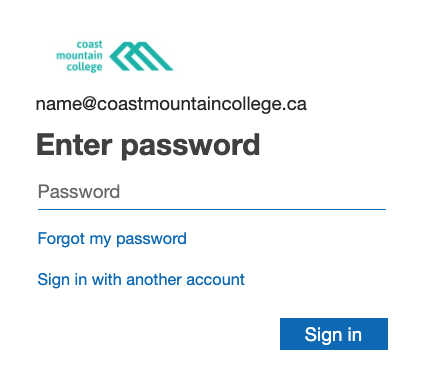Click into the Password input field
Screen dimensions: 429x391
click(x=212, y=192)
